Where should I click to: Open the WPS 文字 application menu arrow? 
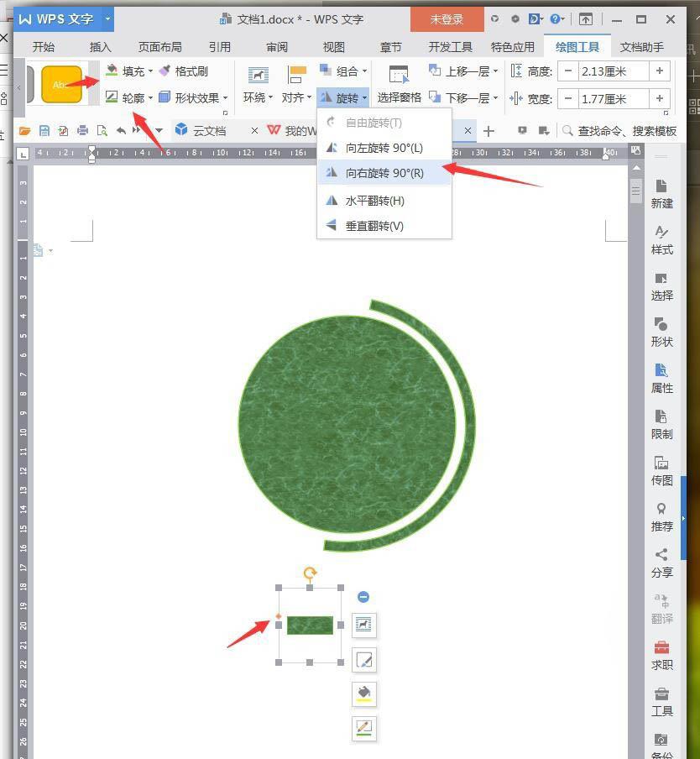point(107,19)
